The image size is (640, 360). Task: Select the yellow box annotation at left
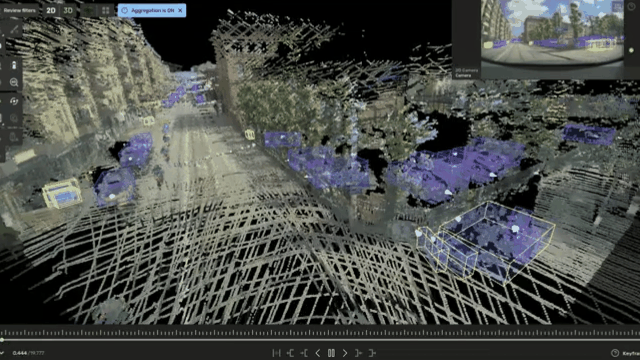pyautogui.click(x=62, y=193)
